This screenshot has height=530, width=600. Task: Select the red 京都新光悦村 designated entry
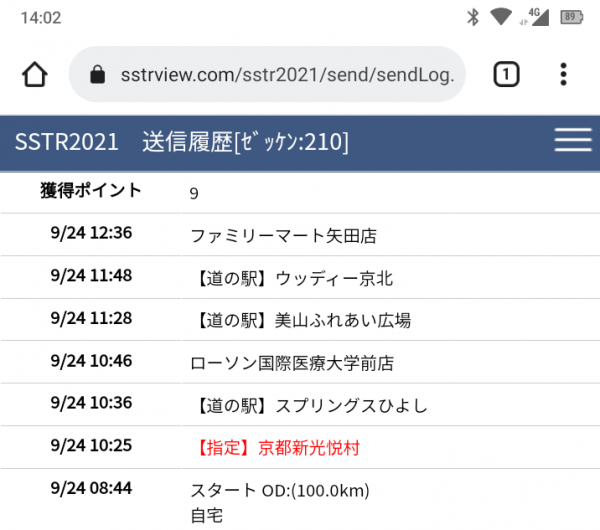click(274, 448)
